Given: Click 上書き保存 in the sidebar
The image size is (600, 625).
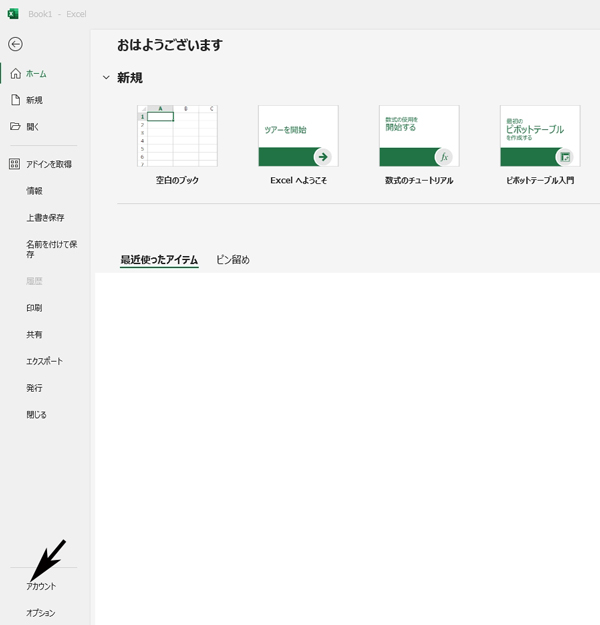Looking at the screenshot, I should [45, 218].
